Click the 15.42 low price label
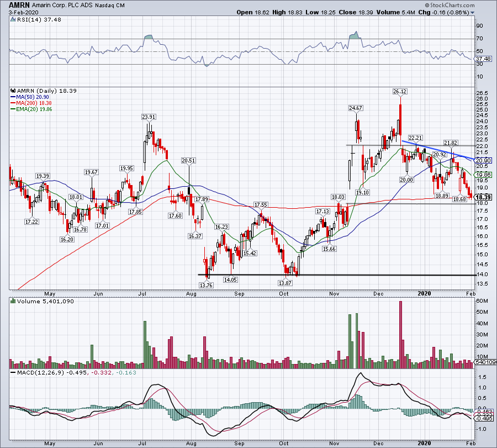The image size is (497, 448). click(250, 254)
